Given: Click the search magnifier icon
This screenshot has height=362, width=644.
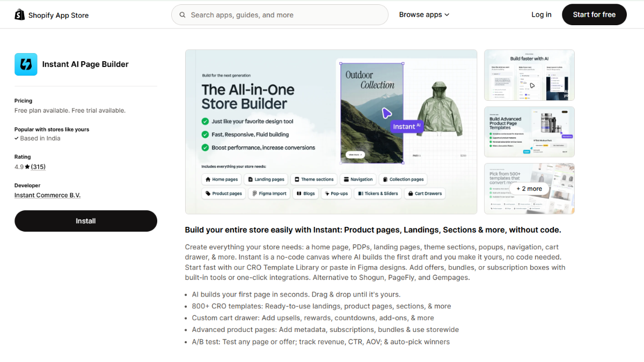Looking at the screenshot, I should (x=182, y=15).
